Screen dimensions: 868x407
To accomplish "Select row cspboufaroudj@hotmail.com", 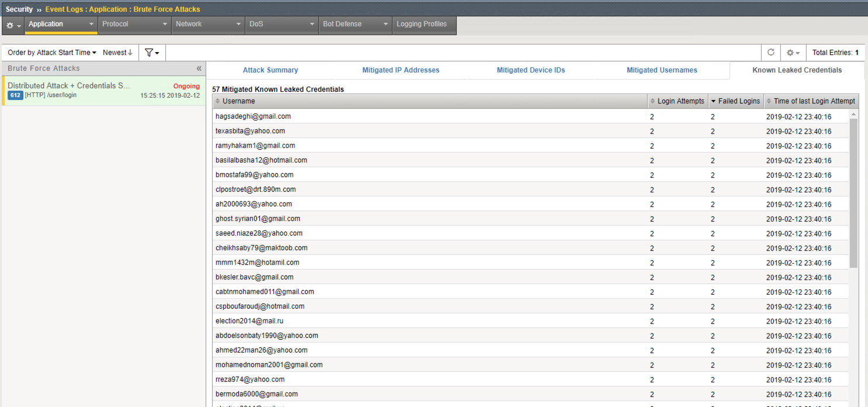I will point(530,306).
